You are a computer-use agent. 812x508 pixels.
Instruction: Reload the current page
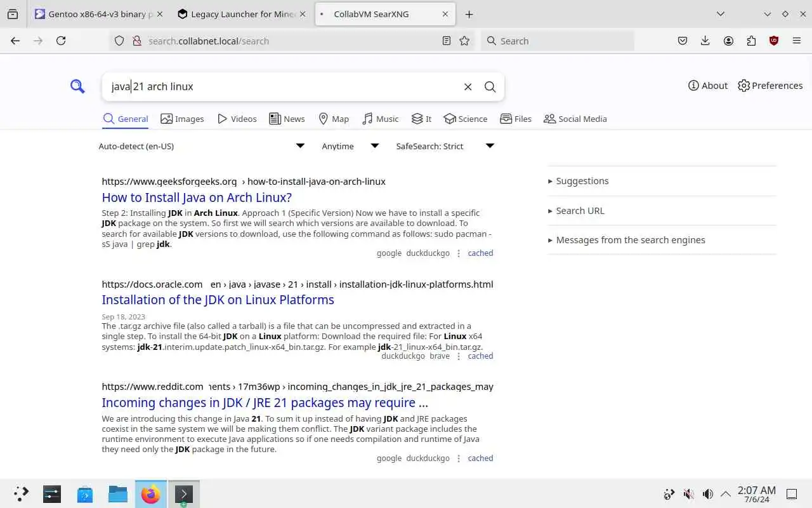(61, 41)
